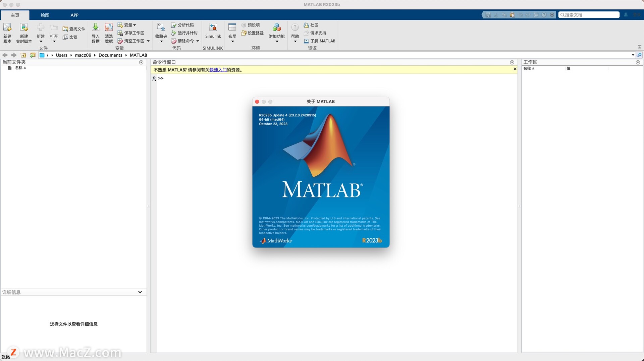Sort workspace by Name (名称) column header
The width and height of the screenshot is (644, 361).
tap(529, 69)
